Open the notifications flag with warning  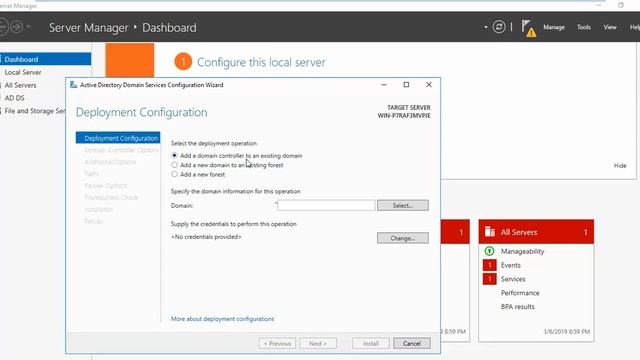click(529, 29)
